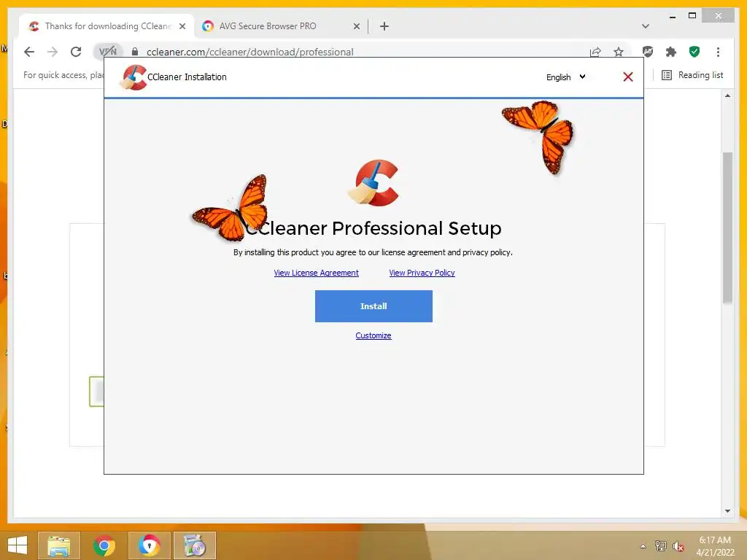Click the blue Install button
This screenshot has width=747, height=560.
point(373,306)
